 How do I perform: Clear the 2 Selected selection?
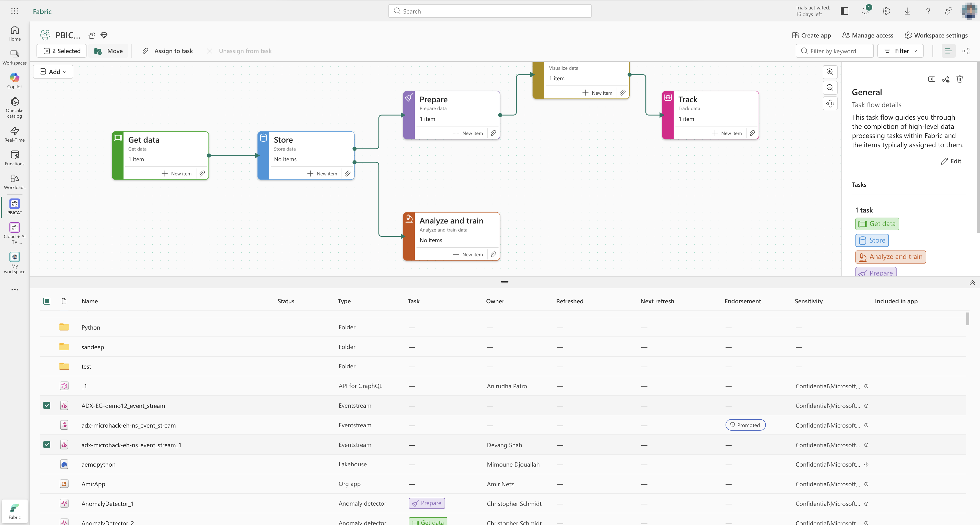[x=62, y=51]
